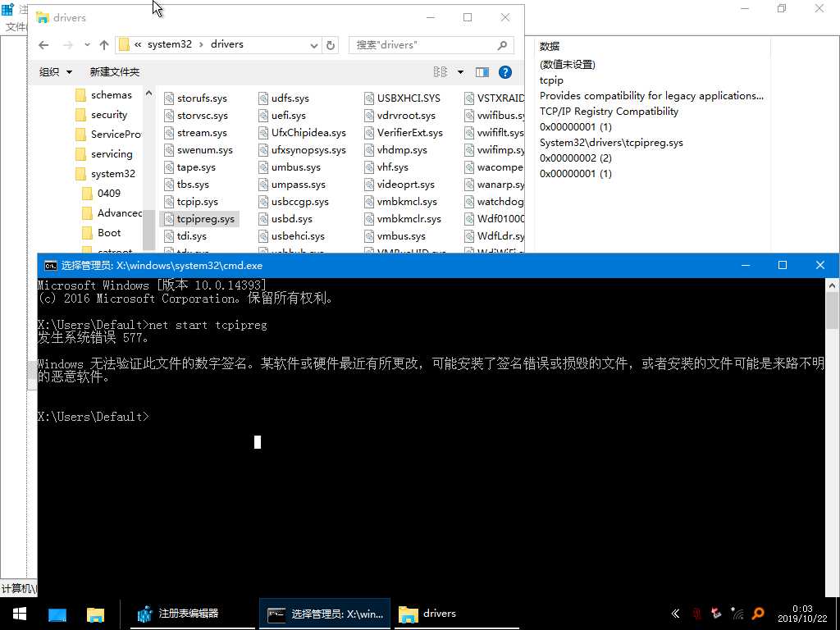The image size is (840, 630).
Task: Click the cmd.exe title bar icon
Action: (x=51, y=266)
